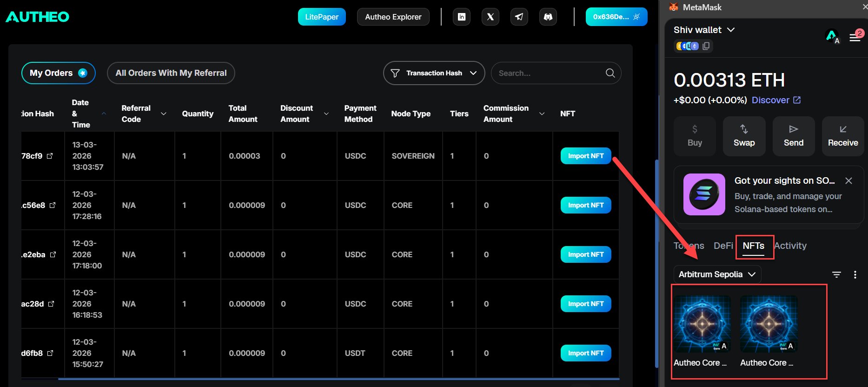Click the network icons under Shiv wallet
The width and height of the screenshot is (868, 387).
687,46
